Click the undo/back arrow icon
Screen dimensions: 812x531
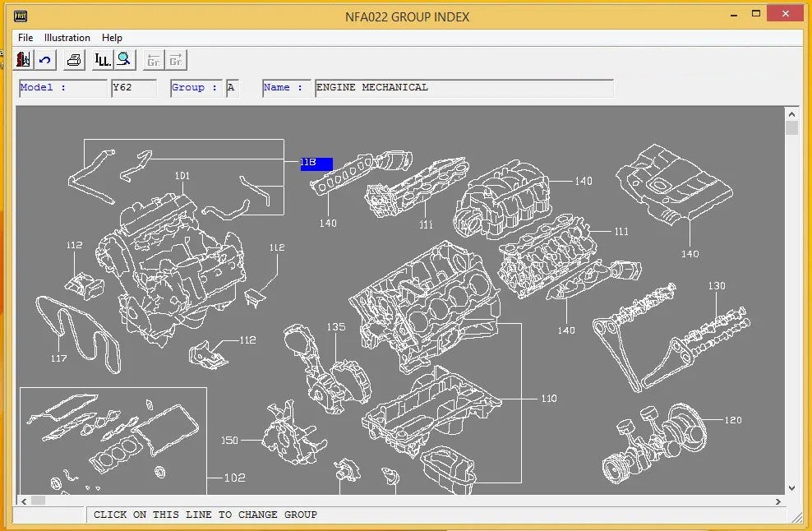click(45, 59)
